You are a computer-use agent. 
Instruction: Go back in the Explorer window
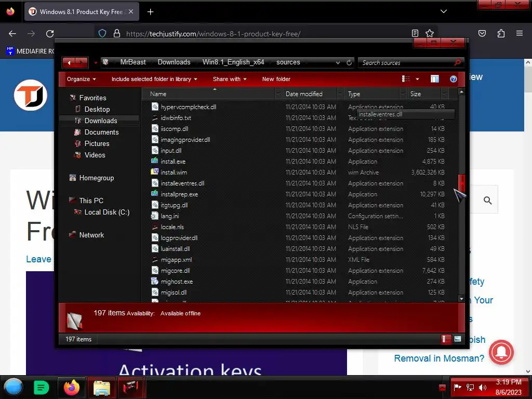pyautogui.click(x=69, y=62)
